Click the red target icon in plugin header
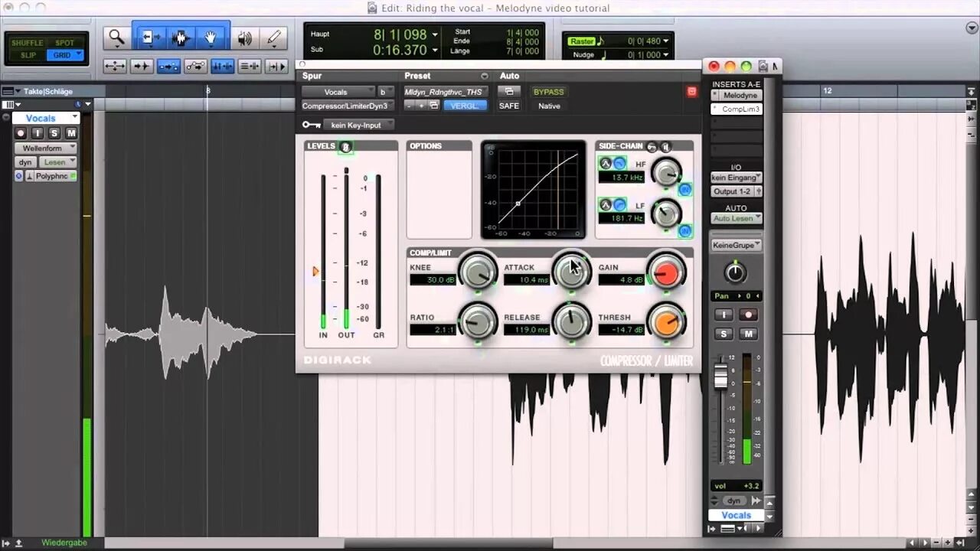The height and width of the screenshot is (551, 980). point(691,92)
